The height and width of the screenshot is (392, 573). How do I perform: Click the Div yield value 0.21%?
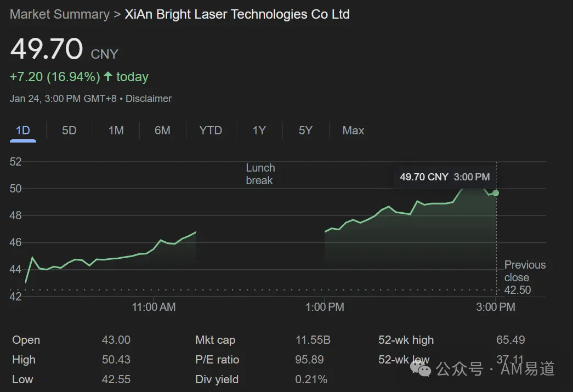point(311,379)
